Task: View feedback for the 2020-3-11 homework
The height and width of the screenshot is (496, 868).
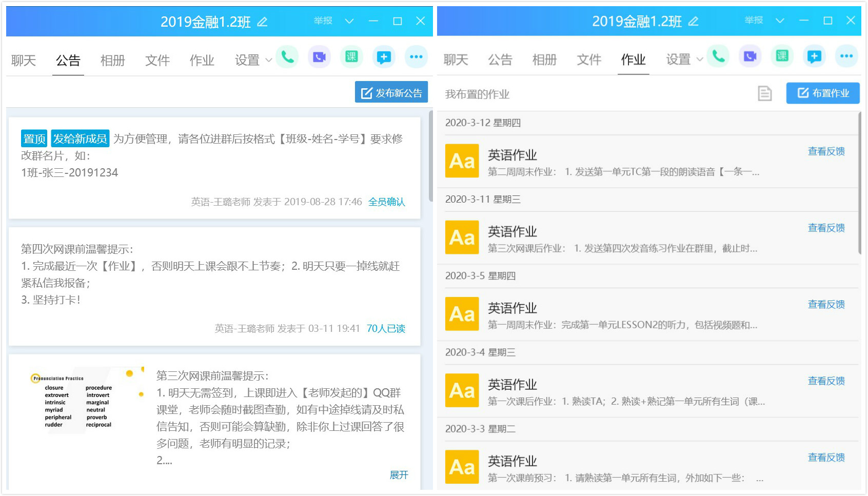Action: (x=826, y=228)
